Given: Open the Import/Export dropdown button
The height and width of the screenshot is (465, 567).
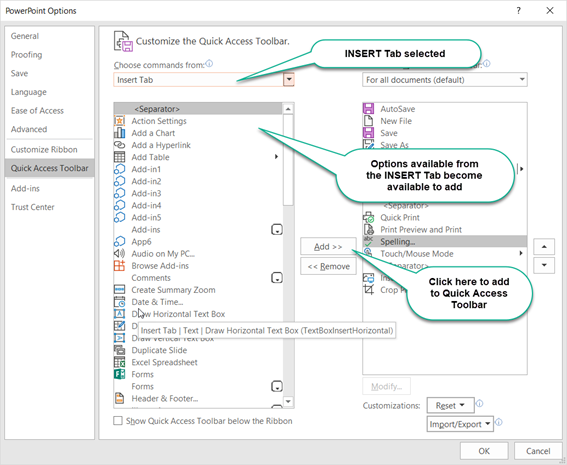Looking at the screenshot, I should 460,424.
